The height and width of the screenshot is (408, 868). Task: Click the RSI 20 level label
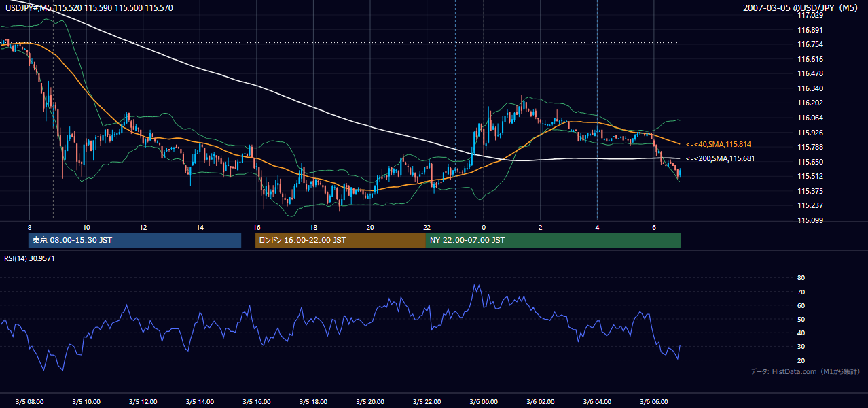click(801, 360)
